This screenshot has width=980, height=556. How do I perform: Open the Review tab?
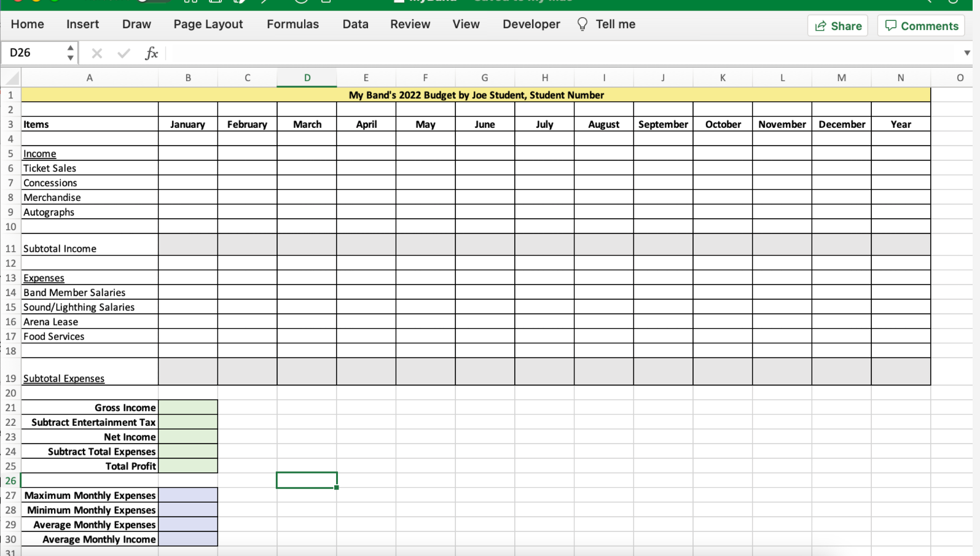pyautogui.click(x=410, y=24)
